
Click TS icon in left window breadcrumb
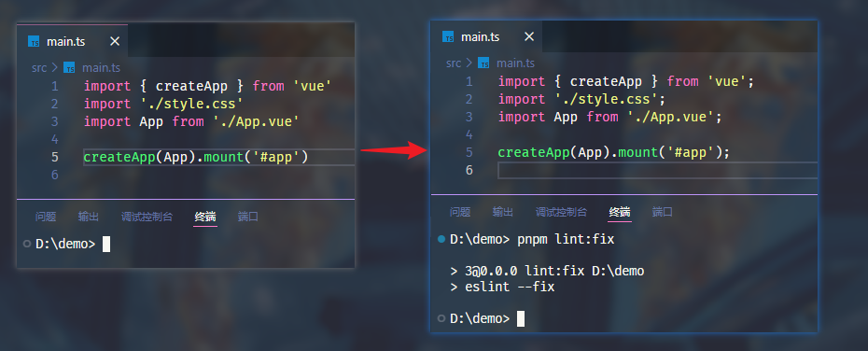(x=69, y=68)
